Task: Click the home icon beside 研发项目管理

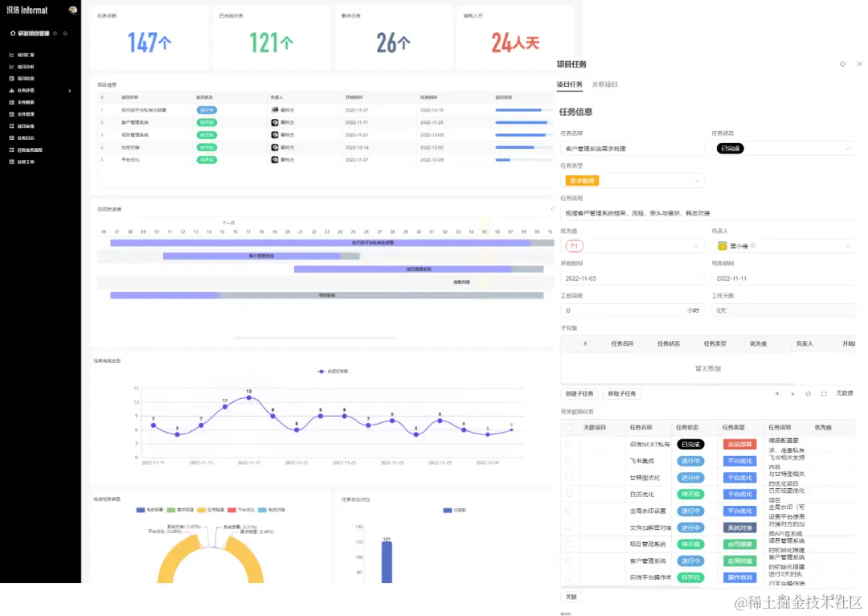Action: coord(13,33)
